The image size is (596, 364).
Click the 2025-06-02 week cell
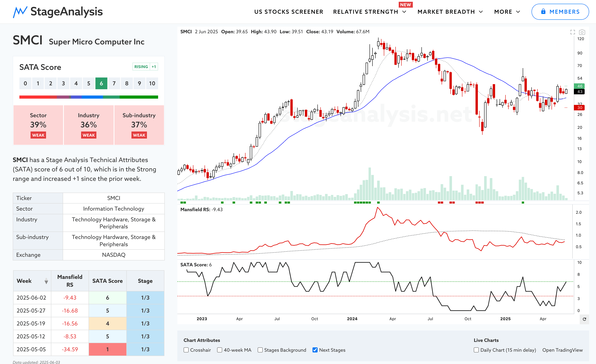(32, 298)
